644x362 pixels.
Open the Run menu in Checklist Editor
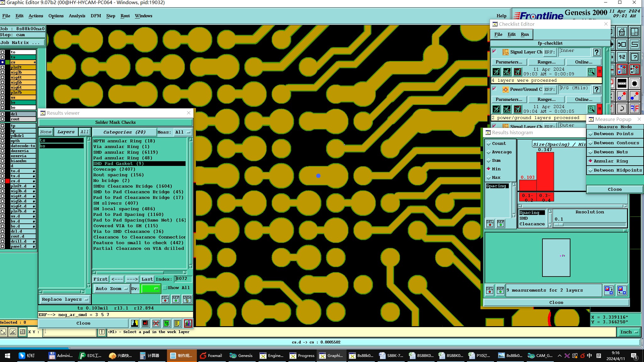pos(525,34)
